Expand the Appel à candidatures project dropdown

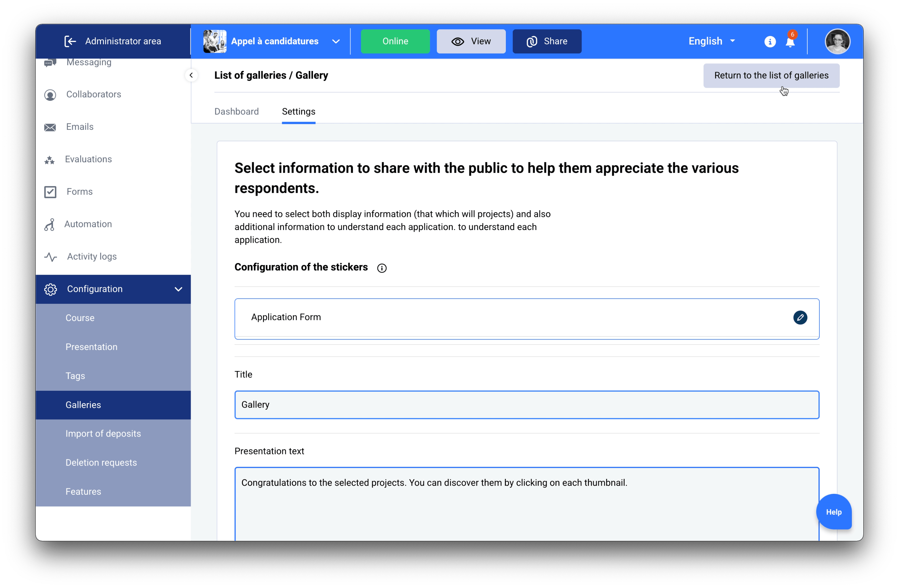pyautogui.click(x=336, y=41)
